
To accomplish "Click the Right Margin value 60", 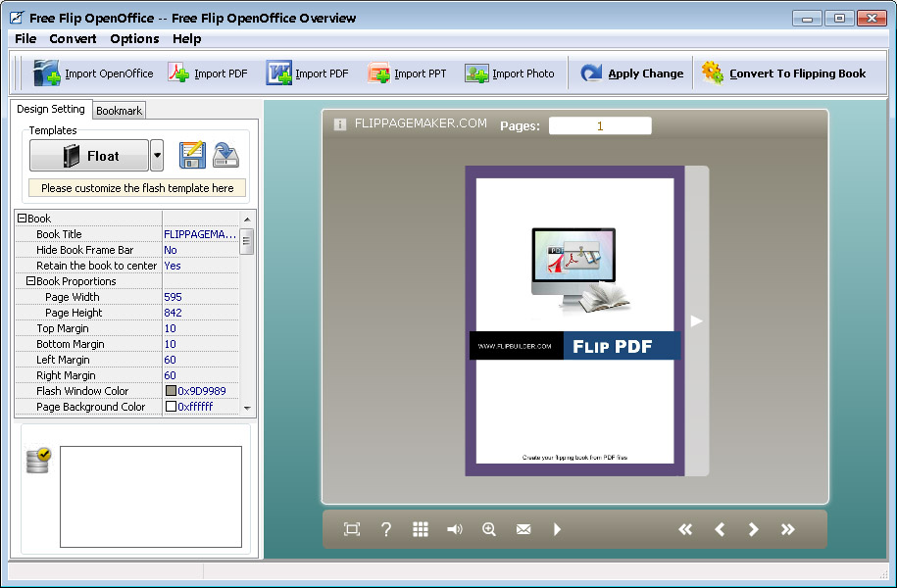I will point(170,375).
